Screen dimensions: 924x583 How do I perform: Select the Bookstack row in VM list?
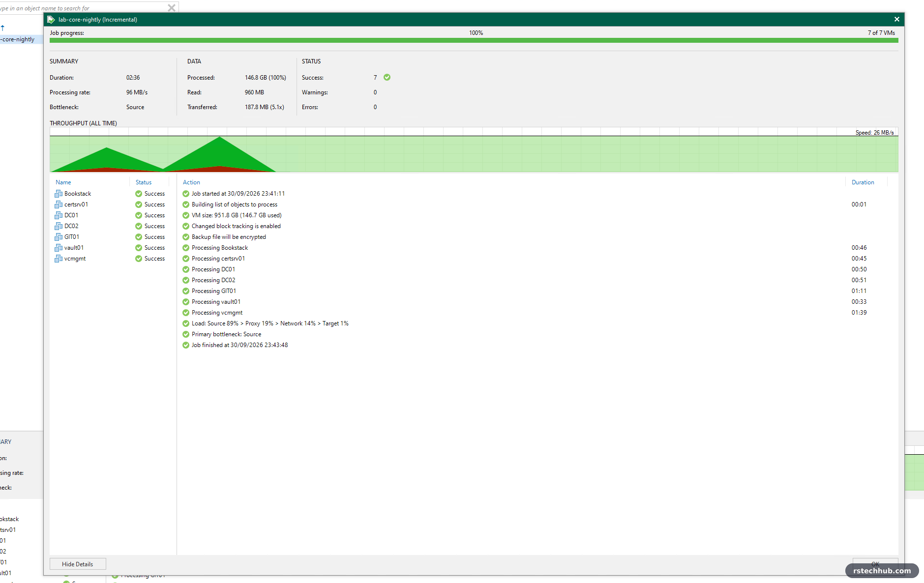pos(112,194)
